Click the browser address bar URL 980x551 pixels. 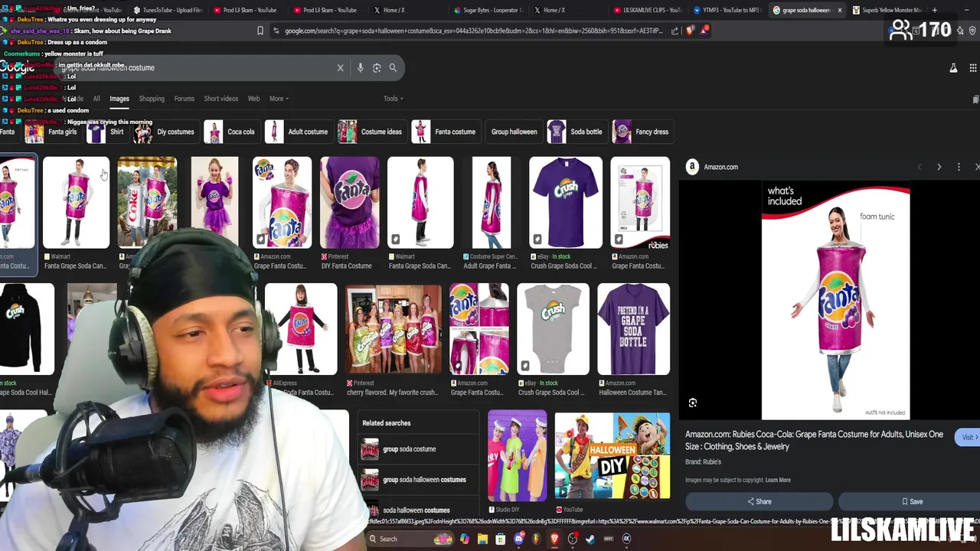[x=473, y=31]
